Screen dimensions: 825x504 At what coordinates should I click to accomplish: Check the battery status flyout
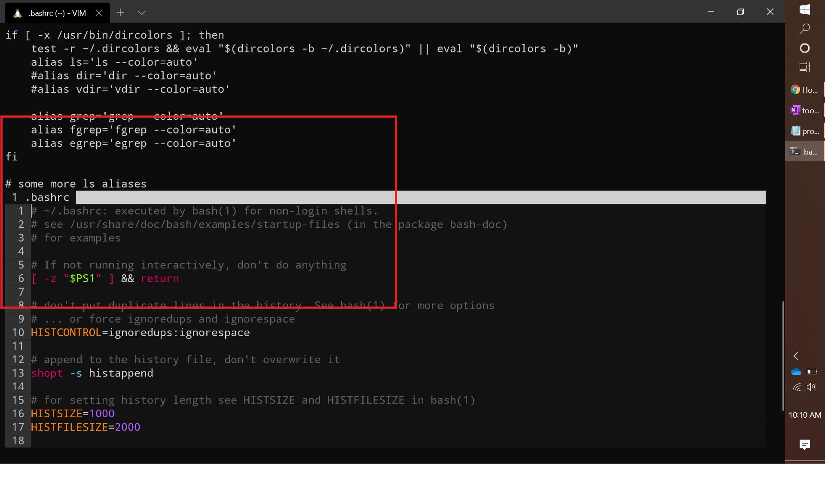pos(812,372)
